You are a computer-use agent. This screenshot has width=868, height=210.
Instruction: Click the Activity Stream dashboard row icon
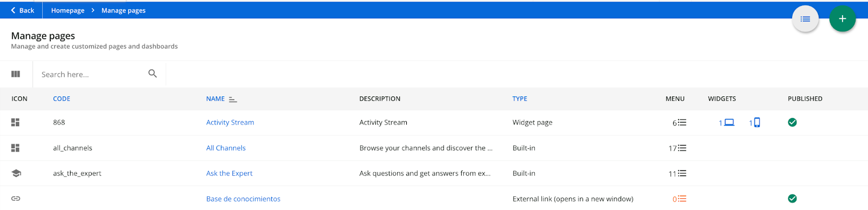click(x=15, y=123)
